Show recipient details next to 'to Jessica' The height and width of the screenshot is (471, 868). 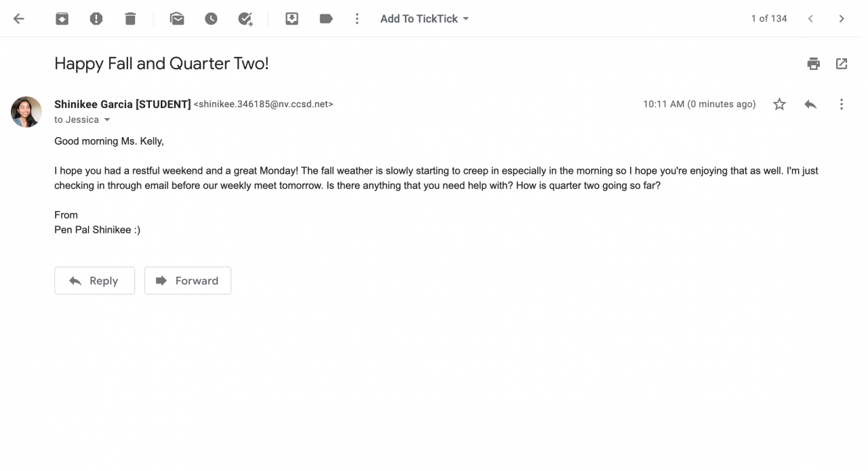107,120
